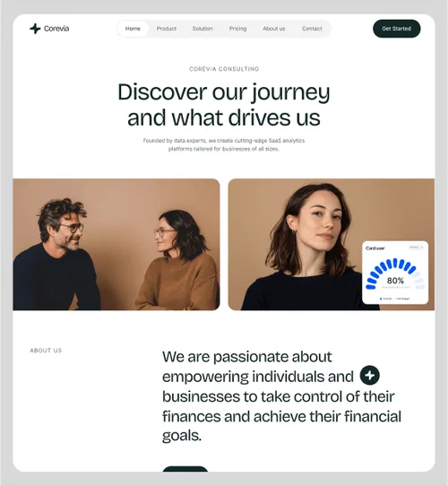Open the Home nav tab
This screenshot has width=448, height=486.
(x=133, y=29)
